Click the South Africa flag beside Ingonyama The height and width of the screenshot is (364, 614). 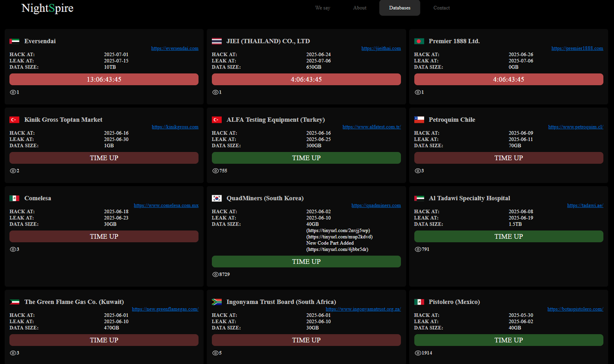217,302
